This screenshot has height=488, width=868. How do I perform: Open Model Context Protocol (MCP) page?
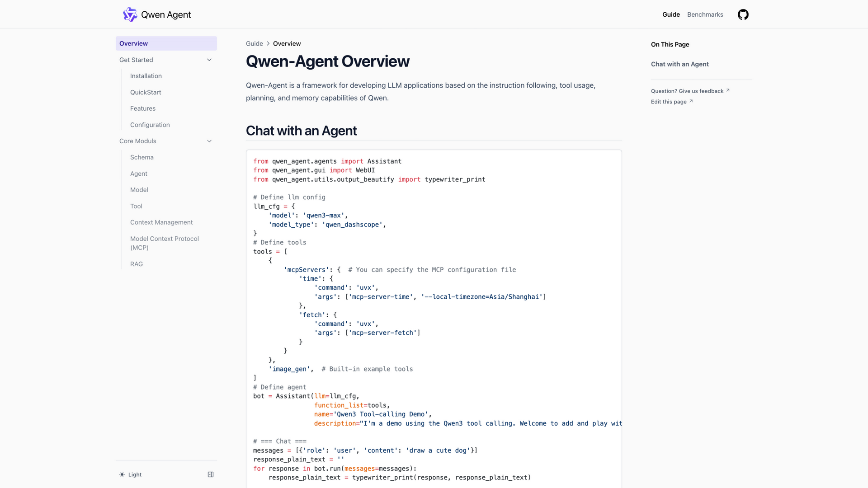click(x=165, y=243)
